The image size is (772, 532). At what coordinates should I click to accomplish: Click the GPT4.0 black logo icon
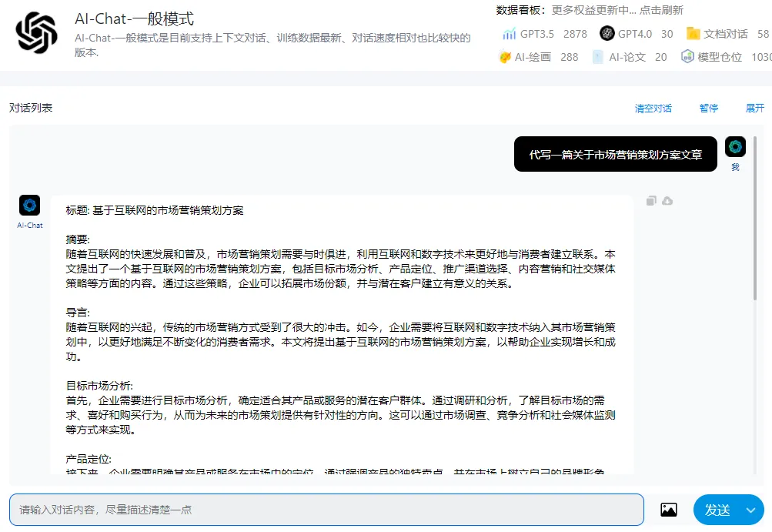607,34
